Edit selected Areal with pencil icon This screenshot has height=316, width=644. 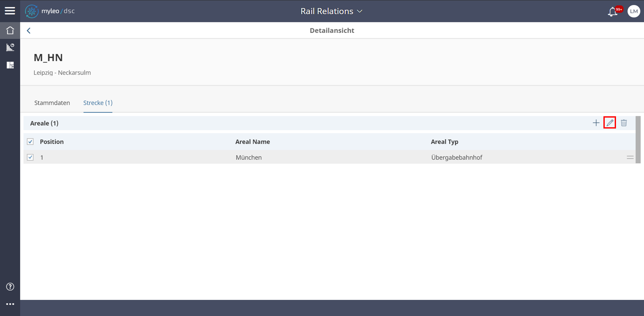point(610,123)
